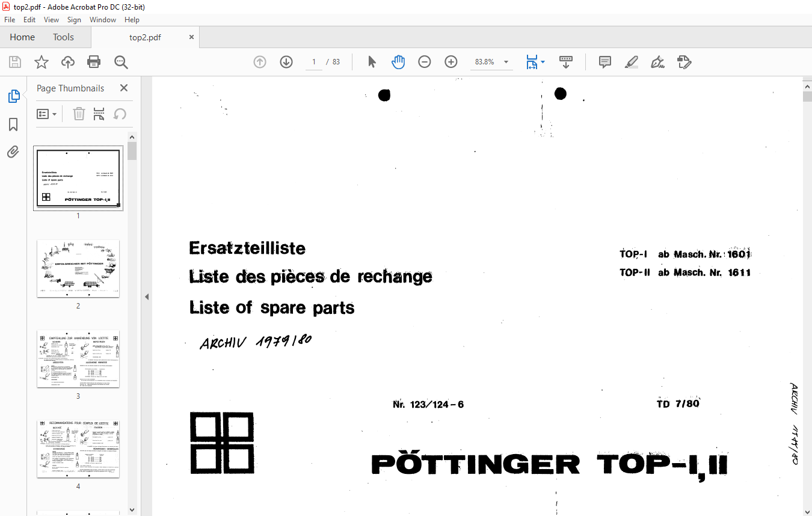The image size is (812, 516).
Task: Open the find text magnifier tool
Action: click(x=121, y=62)
